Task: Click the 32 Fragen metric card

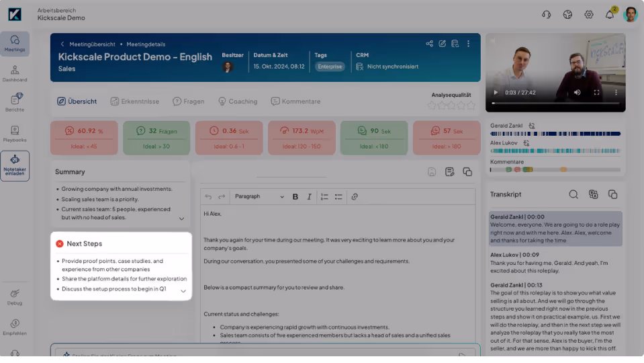Action: tap(156, 138)
